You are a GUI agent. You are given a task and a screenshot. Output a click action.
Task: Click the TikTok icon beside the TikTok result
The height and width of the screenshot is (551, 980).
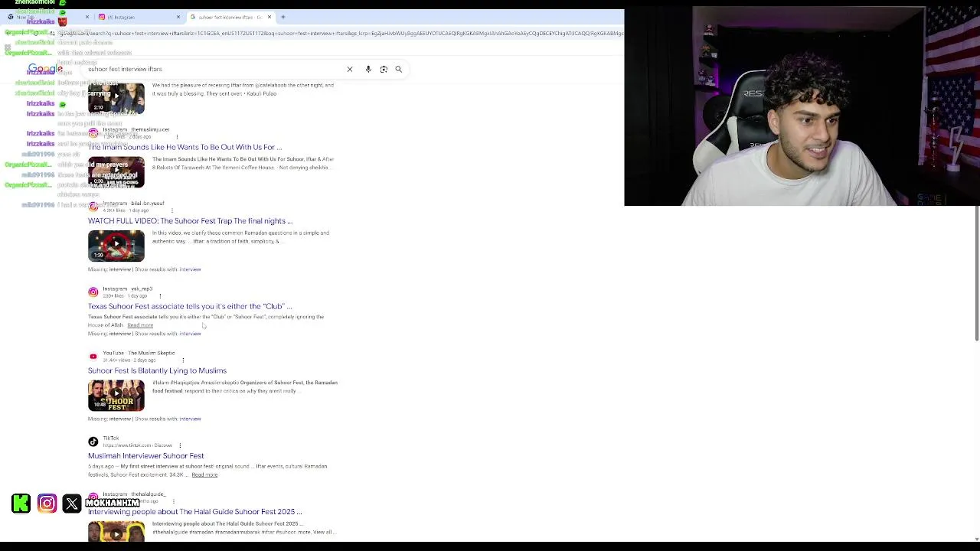[x=93, y=442]
